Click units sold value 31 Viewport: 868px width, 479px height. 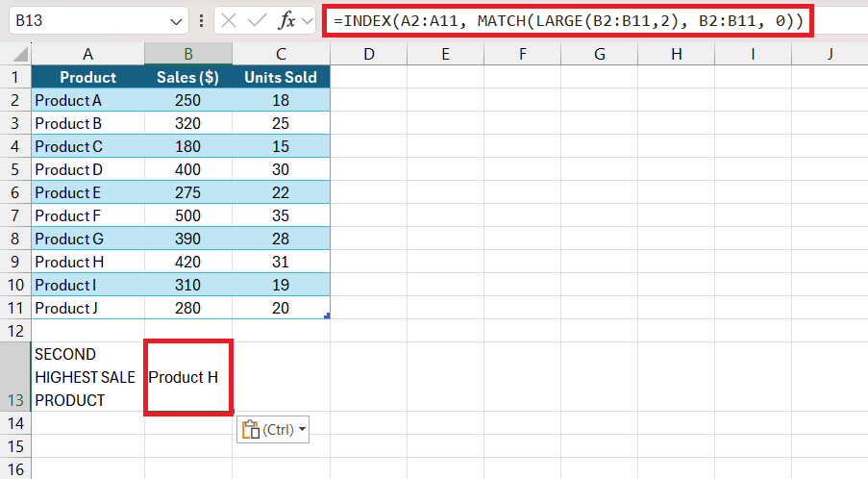[x=282, y=262]
